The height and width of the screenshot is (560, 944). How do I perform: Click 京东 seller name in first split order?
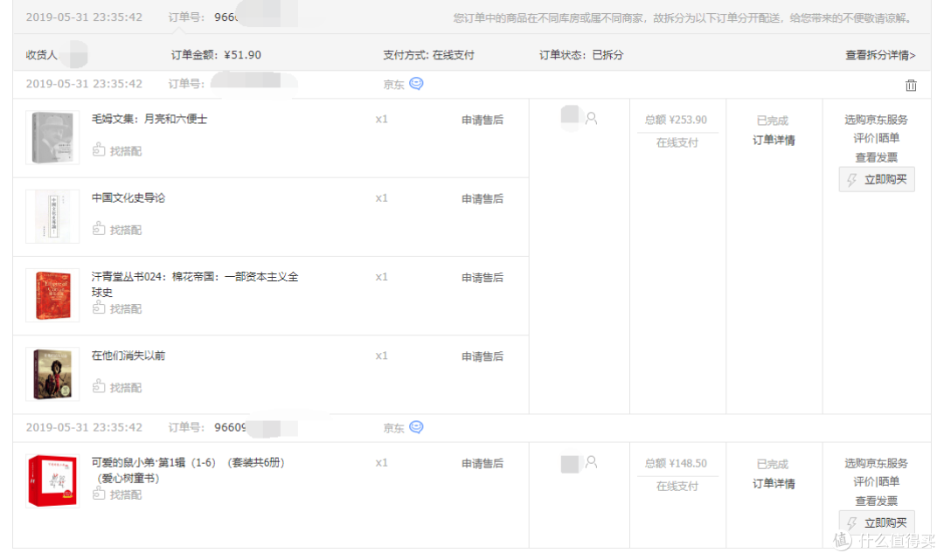(x=393, y=85)
